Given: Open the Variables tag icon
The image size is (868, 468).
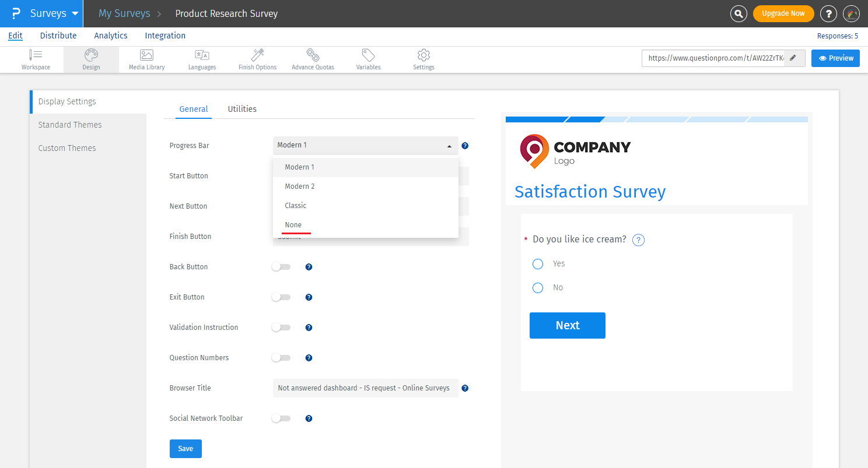Looking at the screenshot, I should 368,56.
